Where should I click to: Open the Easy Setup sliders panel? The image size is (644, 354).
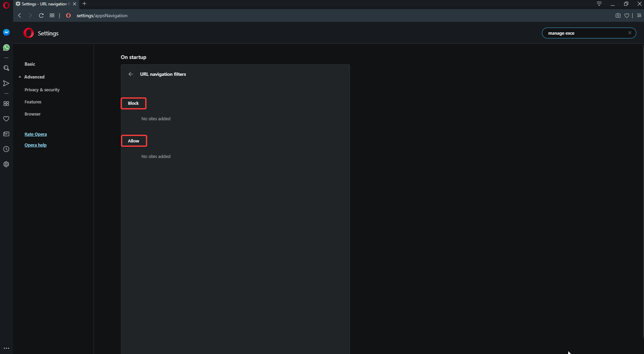639,15
